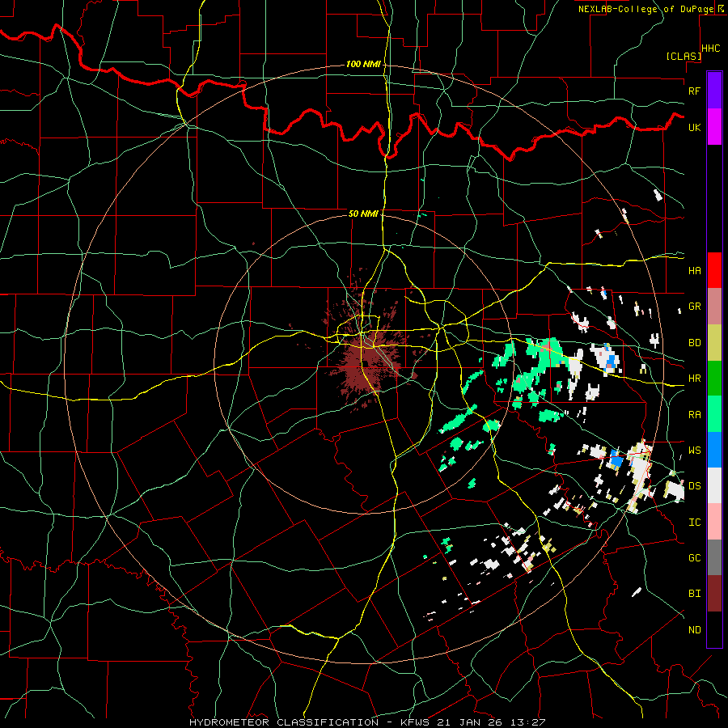Screen dimensions: 728x728
Task: Select the IC pink legend swatch
Action: 714,522
